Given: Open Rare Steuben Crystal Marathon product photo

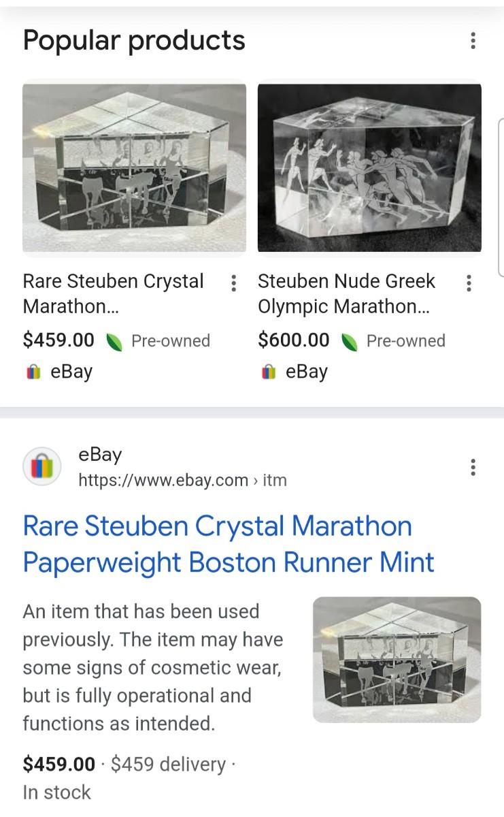Looking at the screenshot, I should (134, 167).
